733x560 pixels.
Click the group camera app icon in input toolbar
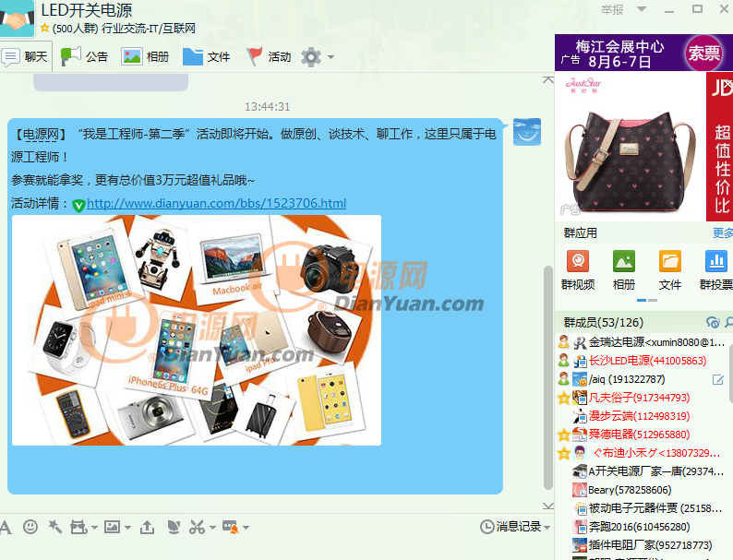[78, 528]
